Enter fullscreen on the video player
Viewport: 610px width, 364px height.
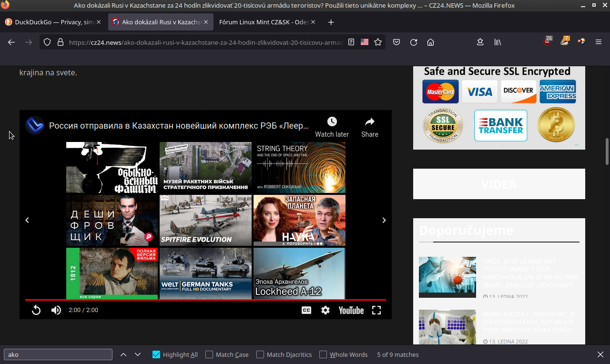click(376, 310)
